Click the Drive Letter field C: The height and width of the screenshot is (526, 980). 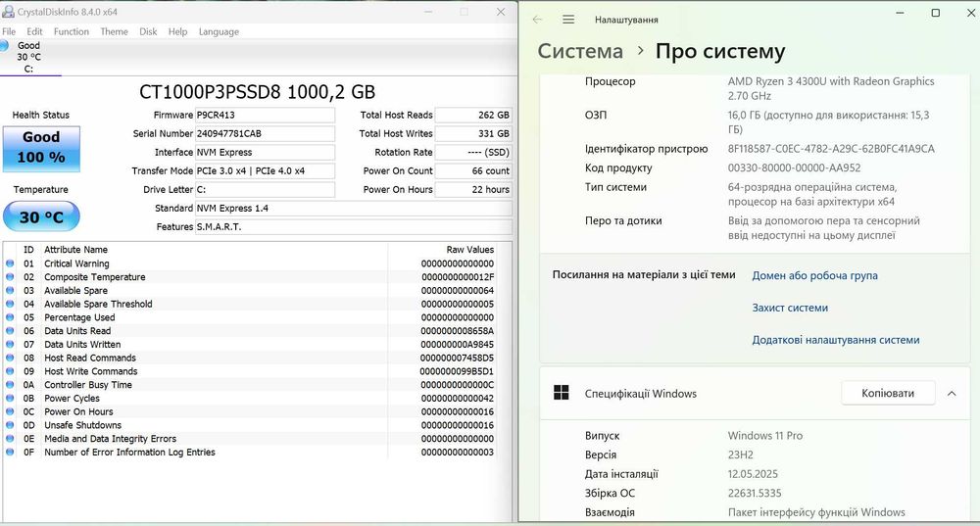coord(265,189)
